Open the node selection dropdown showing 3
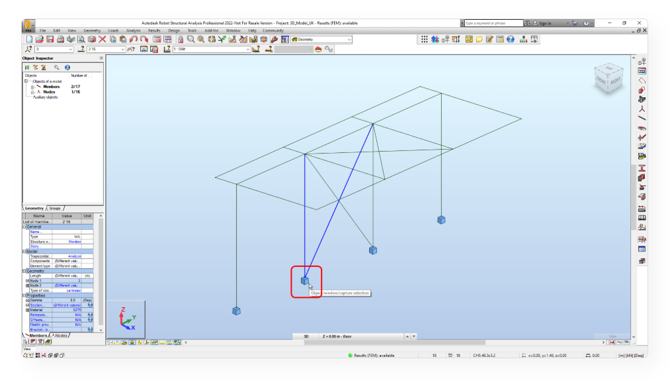This screenshot has width=672, height=386. (x=54, y=49)
